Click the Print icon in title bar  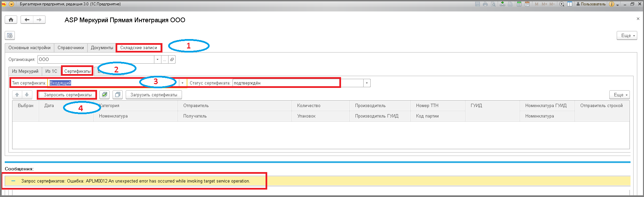tap(485, 4)
